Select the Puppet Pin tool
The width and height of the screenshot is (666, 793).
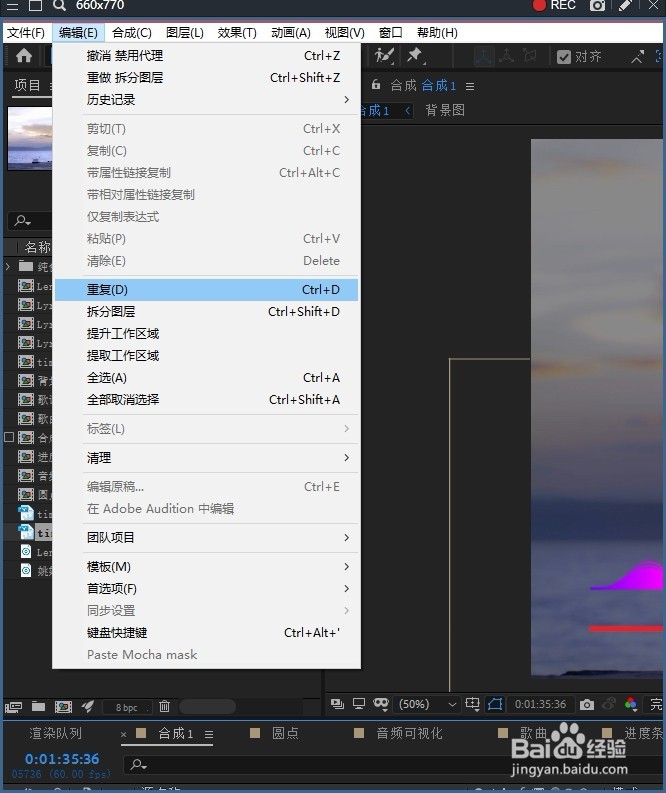pos(416,56)
